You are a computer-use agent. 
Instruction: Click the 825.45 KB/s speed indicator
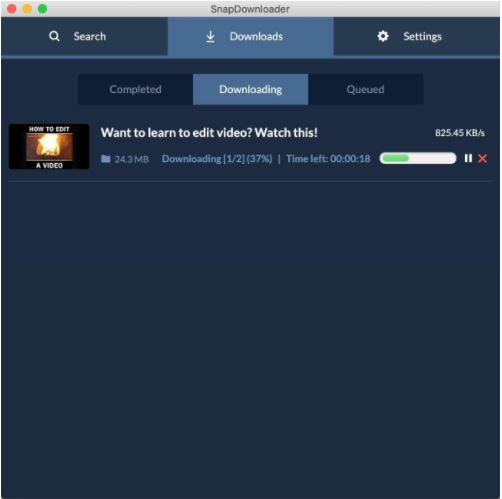[460, 133]
